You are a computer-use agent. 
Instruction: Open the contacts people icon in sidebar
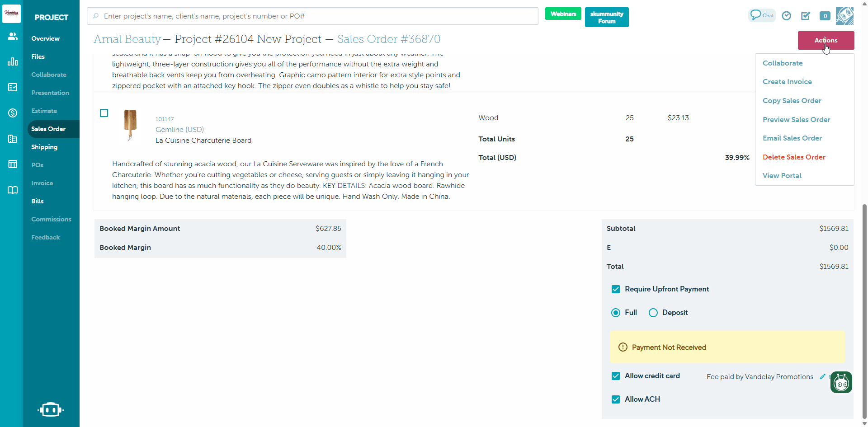pos(12,36)
